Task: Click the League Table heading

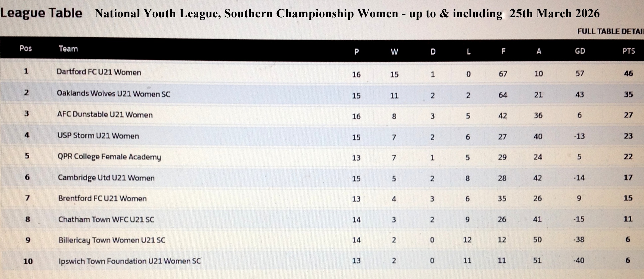Action: click(x=41, y=13)
